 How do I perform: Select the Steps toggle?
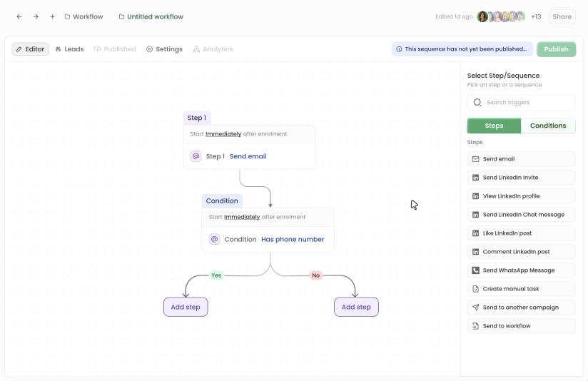pyautogui.click(x=494, y=126)
